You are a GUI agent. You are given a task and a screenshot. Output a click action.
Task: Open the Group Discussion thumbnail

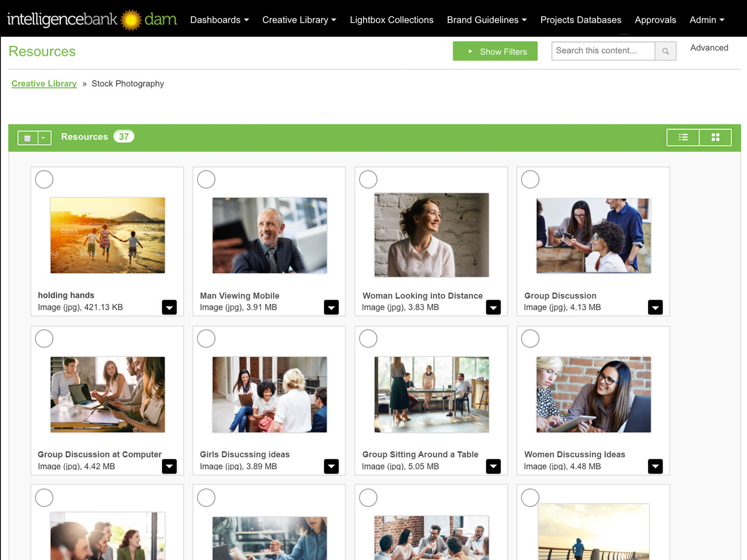[x=594, y=236]
